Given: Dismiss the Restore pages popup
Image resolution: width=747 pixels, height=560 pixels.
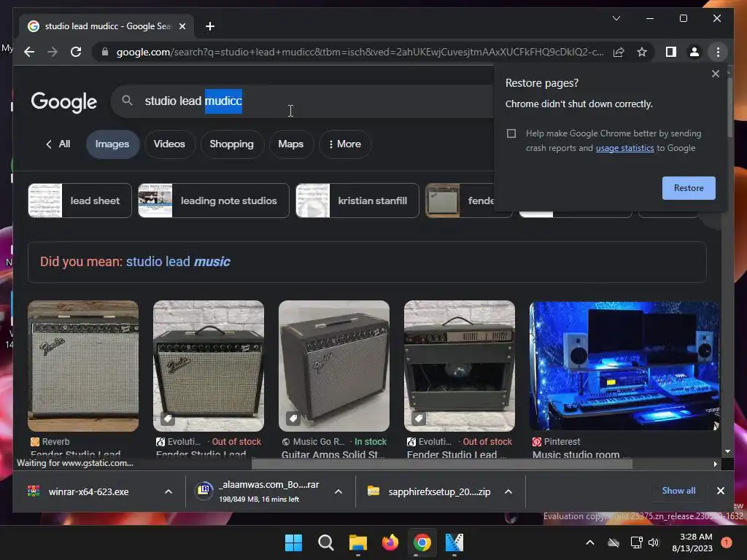Looking at the screenshot, I should pos(715,74).
